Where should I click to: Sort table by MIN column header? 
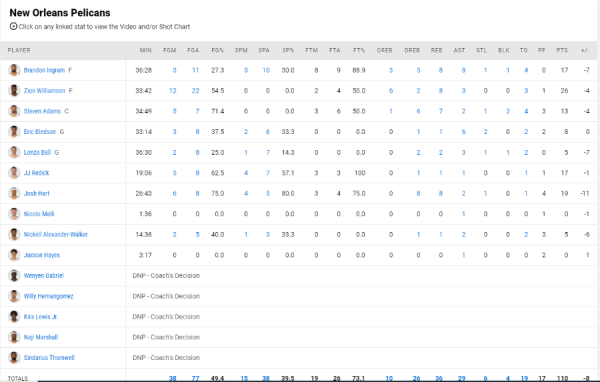(145, 50)
